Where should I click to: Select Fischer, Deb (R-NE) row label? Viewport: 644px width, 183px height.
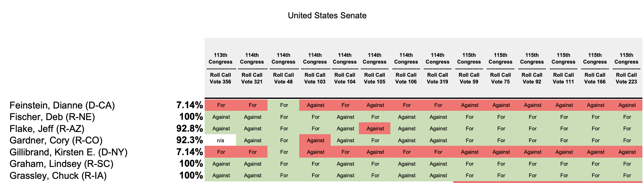click(52, 117)
